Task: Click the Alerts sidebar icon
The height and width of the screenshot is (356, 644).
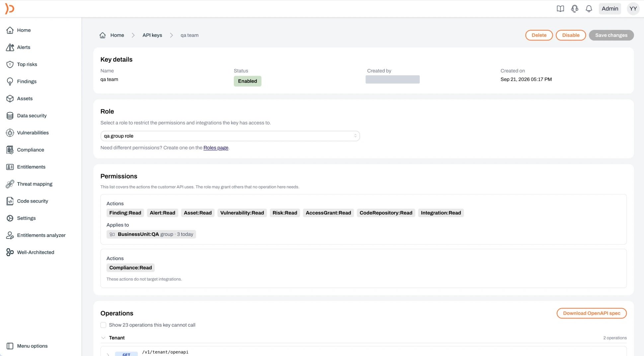Action: [x=10, y=47]
